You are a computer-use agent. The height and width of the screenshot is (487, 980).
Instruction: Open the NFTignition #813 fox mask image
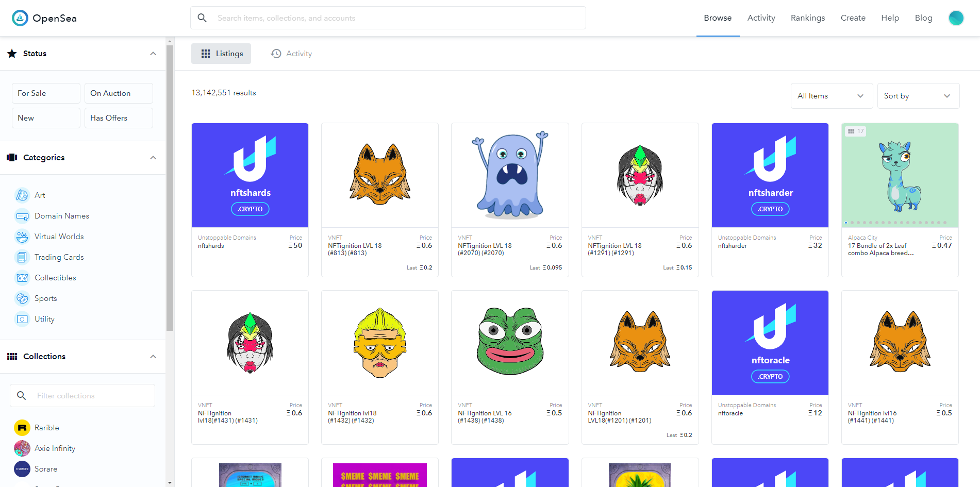pos(380,175)
